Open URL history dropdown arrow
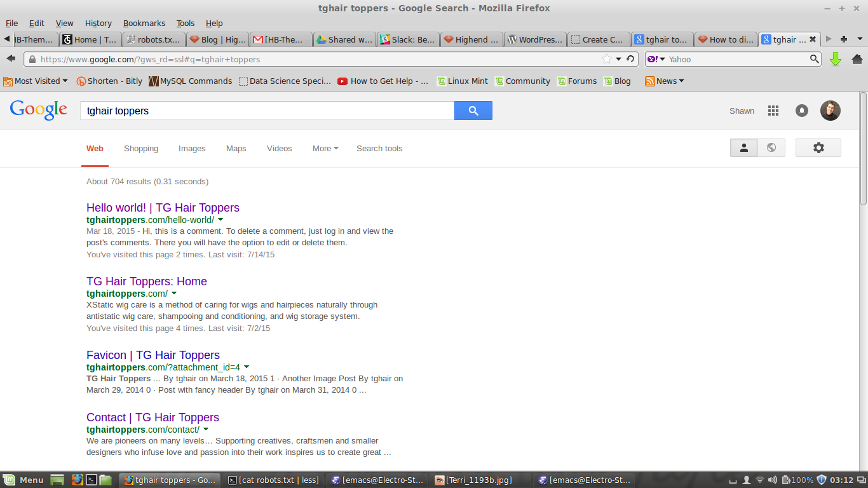Screen dimensions: 868x488 619,59
